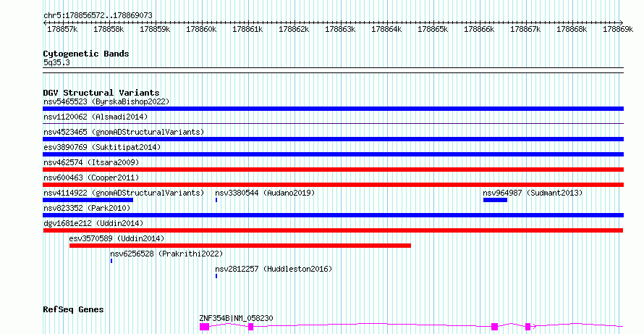Click the RefSeq Genes track title

[x=74, y=309]
